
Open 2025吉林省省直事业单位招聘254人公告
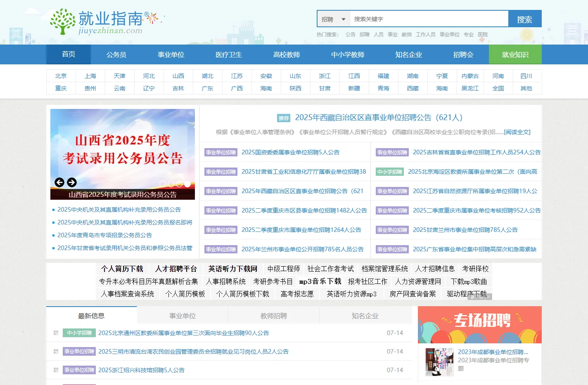[x=477, y=152]
